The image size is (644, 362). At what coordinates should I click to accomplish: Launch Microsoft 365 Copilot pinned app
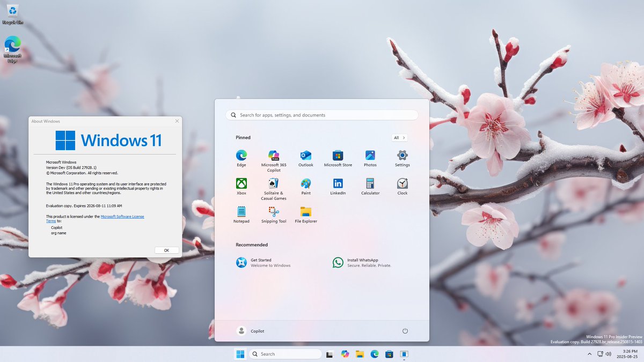coord(274,161)
